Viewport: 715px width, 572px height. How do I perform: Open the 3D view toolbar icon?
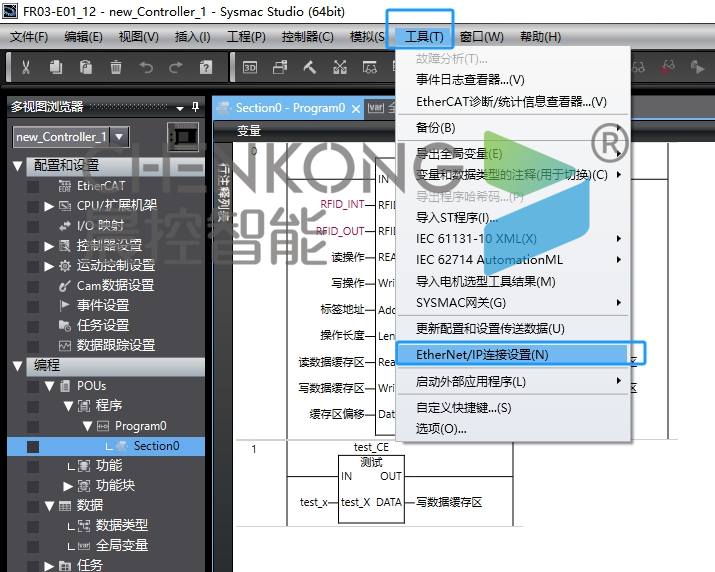(250, 68)
